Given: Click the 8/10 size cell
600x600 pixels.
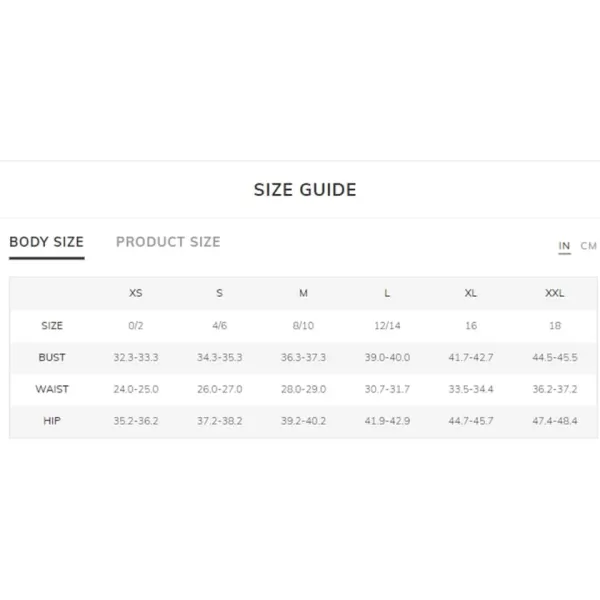Looking at the screenshot, I should 303,326.
